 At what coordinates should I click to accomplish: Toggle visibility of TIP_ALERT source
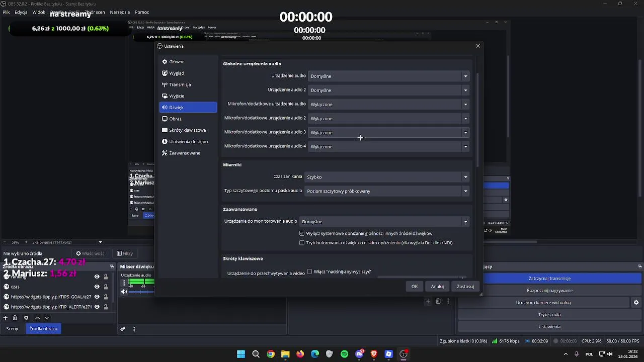click(97, 307)
